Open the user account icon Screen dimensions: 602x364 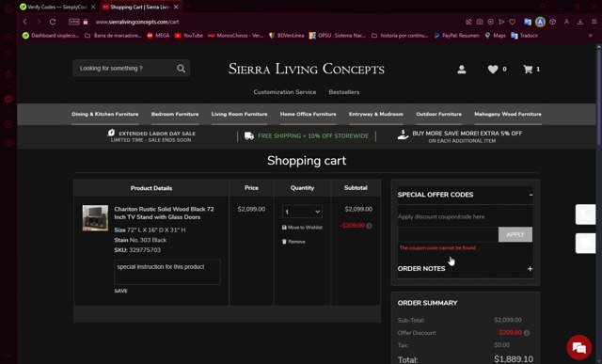pos(462,70)
